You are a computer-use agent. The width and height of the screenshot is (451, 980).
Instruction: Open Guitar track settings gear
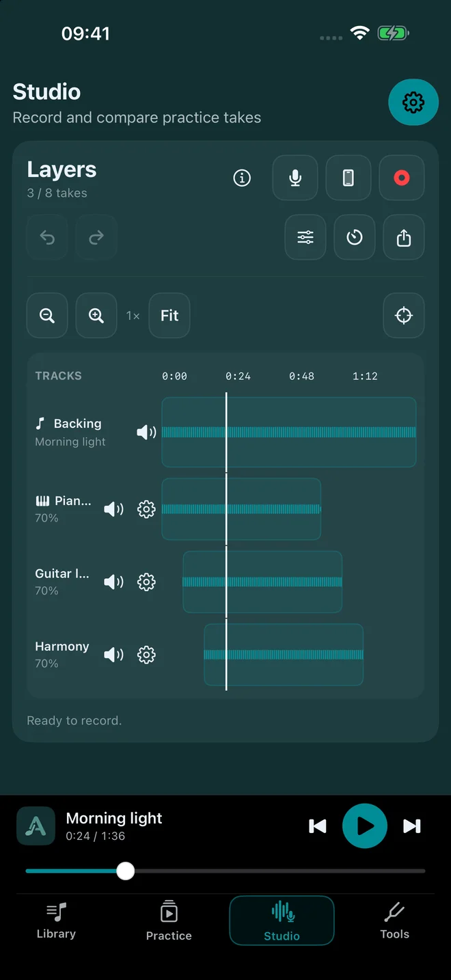click(146, 582)
